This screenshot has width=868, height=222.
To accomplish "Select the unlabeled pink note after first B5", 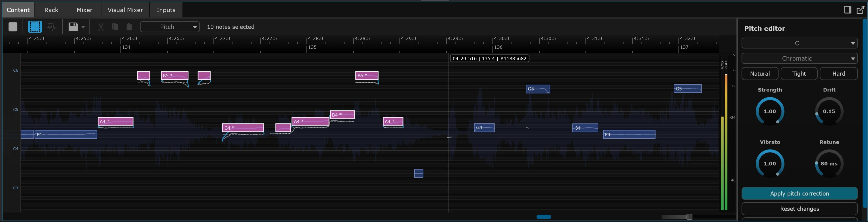I will pyautogui.click(x=204, y=75).
